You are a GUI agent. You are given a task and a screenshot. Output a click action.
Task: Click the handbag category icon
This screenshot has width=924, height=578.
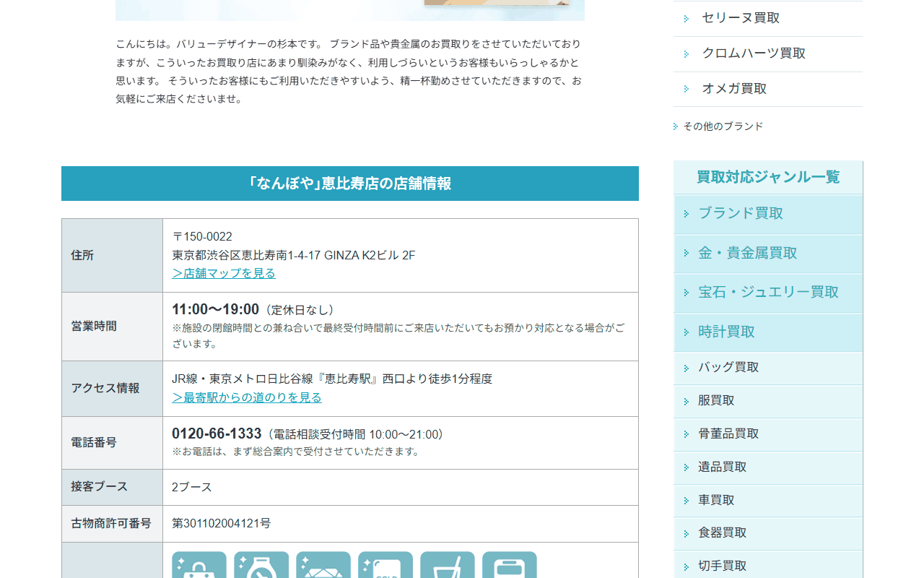coord(199,565)
